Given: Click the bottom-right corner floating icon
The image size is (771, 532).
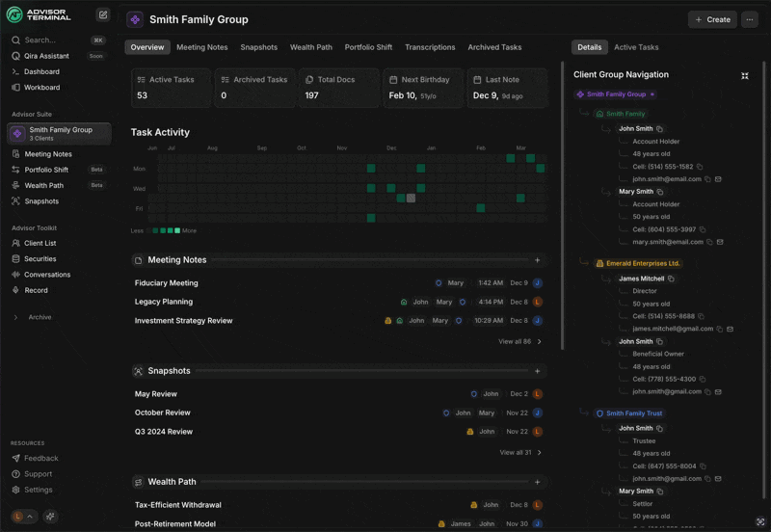Looking at the screenshot, I should 760,521.
